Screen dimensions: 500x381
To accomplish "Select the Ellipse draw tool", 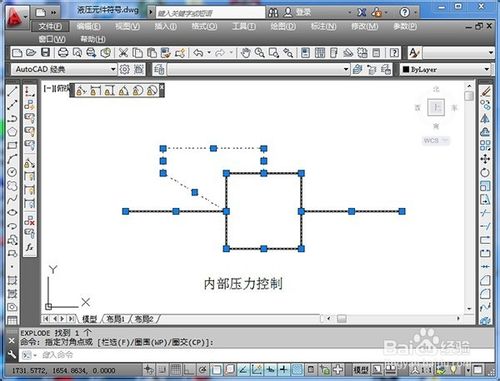I will pyautogui.click(x=12, y=213).
